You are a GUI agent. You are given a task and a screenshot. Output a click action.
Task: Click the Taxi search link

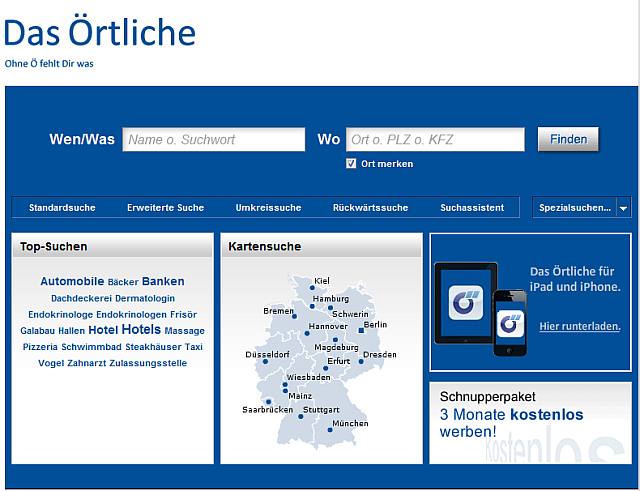tap(193, 347)
